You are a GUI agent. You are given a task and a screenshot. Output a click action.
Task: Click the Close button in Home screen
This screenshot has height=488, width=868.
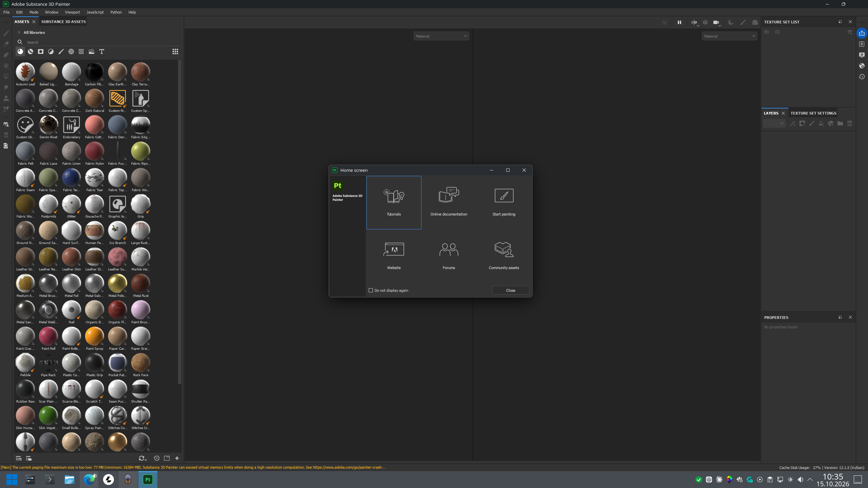[511, 290]
